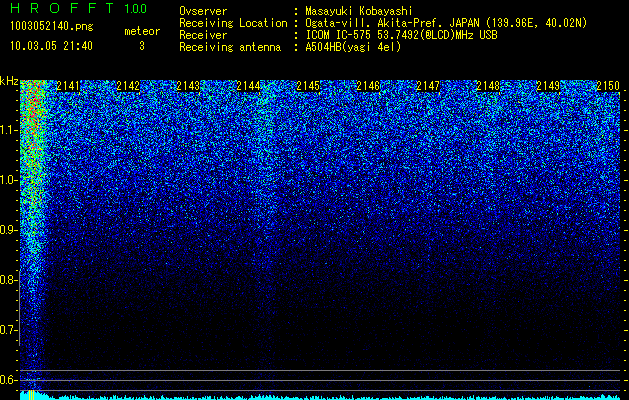The width and height of the screenshot is (629, 400).
Task: Click the 0.8 kHz axis label
Action: click(x=8, y=280)
